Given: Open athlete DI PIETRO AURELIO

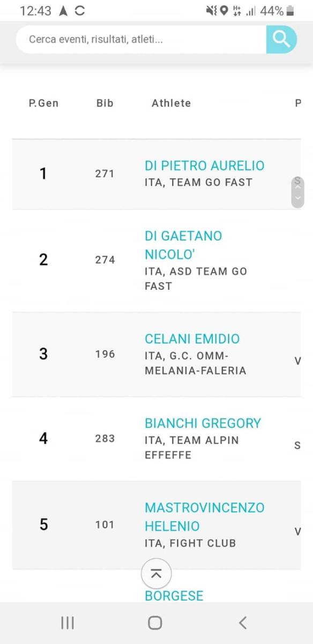Looking at the screenshot, I should [x=204, y=166].
